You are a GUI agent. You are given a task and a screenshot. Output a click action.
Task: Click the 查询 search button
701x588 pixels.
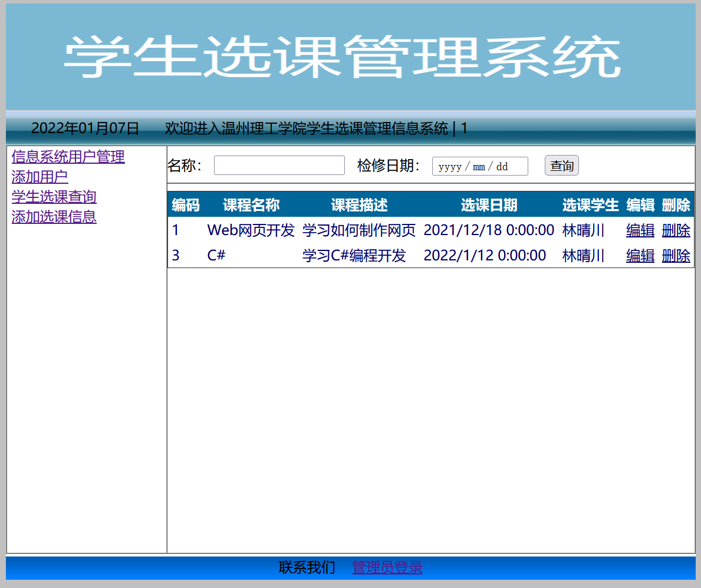click(x=561, y=166)
